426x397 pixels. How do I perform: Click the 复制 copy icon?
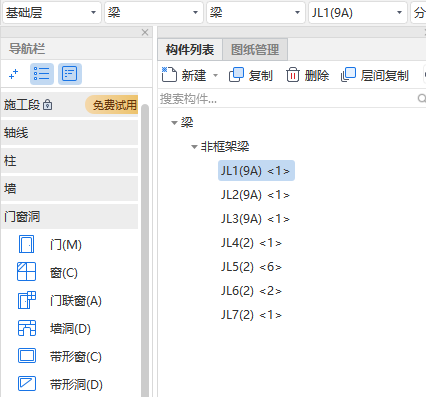pos(236,75)
